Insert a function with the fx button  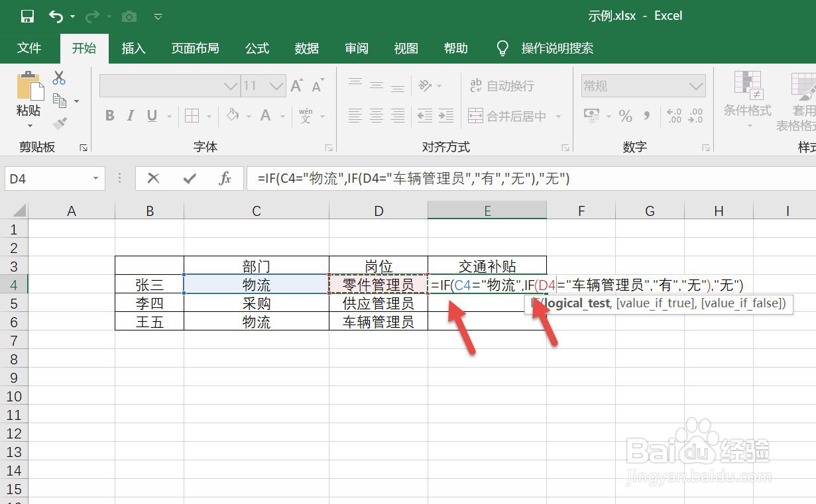click(x=225, y=178)
